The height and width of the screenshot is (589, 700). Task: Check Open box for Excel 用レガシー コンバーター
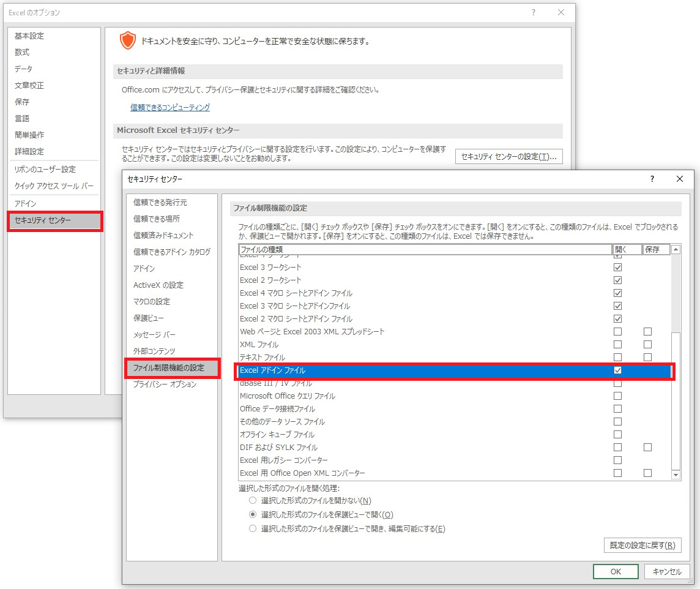(618, 460)
